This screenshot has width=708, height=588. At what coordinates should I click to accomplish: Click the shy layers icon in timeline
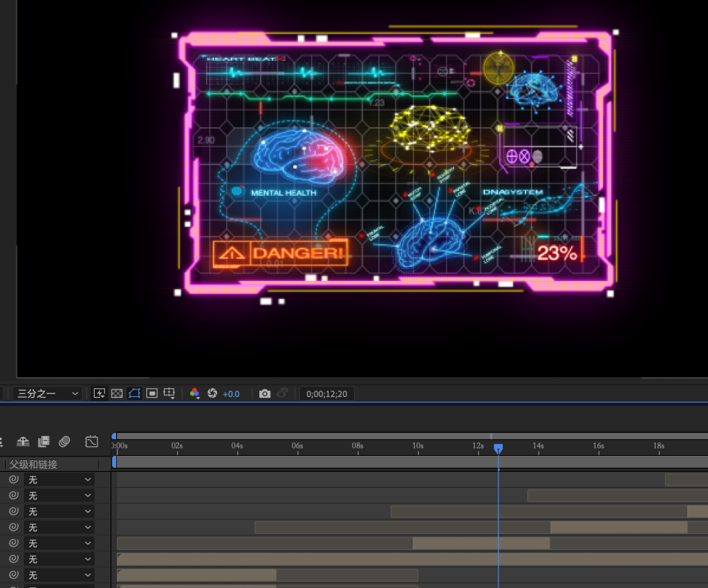click(x=23, y=441)
